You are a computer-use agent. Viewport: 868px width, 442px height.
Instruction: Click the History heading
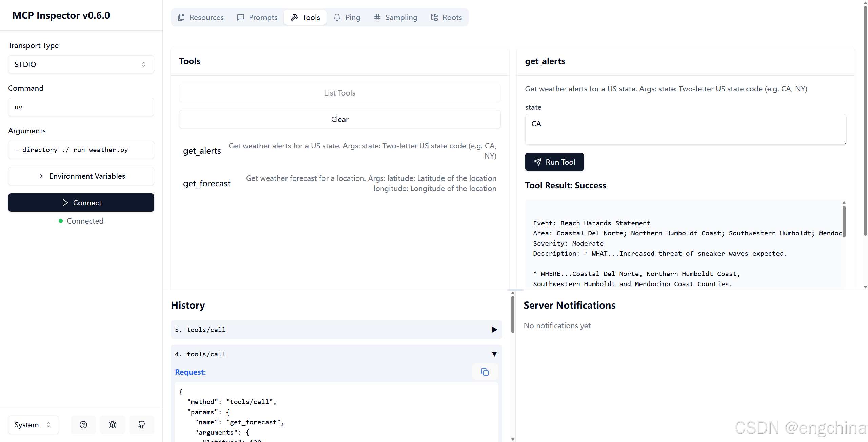(188, 305)
